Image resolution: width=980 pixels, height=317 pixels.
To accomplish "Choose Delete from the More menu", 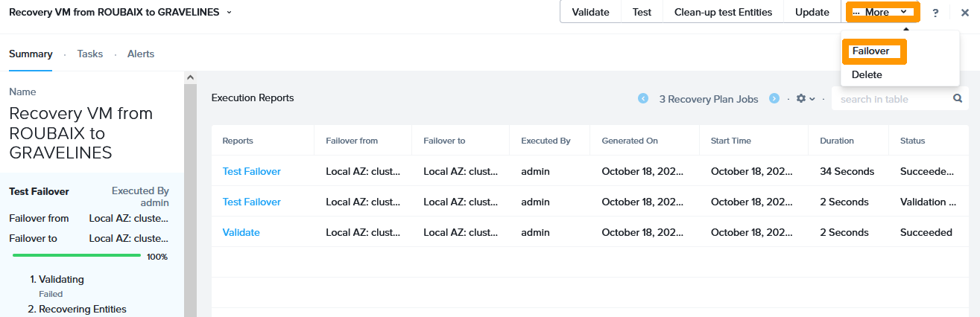I will tap(867, 74).
